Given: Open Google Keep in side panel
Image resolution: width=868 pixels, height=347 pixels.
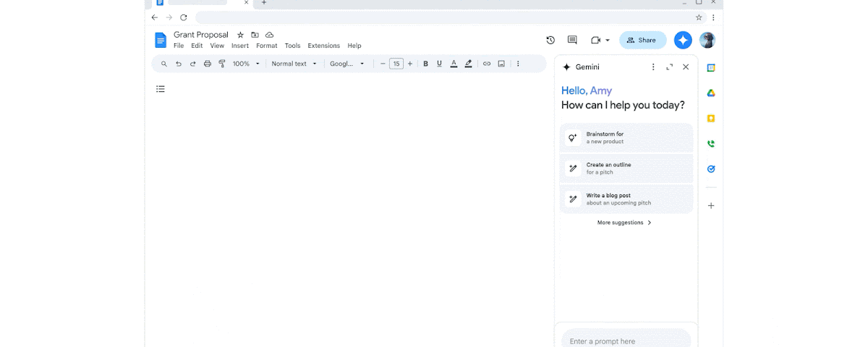Looking at the screenshot, I should pyautogui.click(x=711, y=119).
